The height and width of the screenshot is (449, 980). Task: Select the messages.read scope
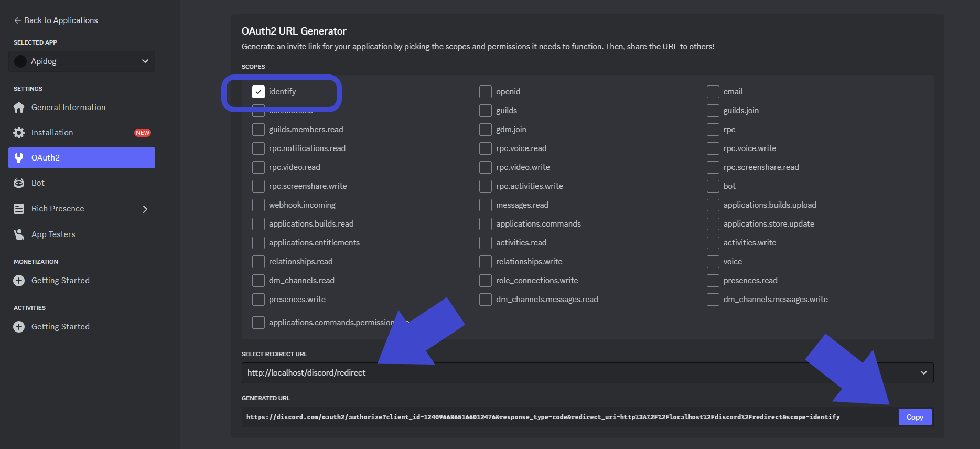(x=486, y=205)
